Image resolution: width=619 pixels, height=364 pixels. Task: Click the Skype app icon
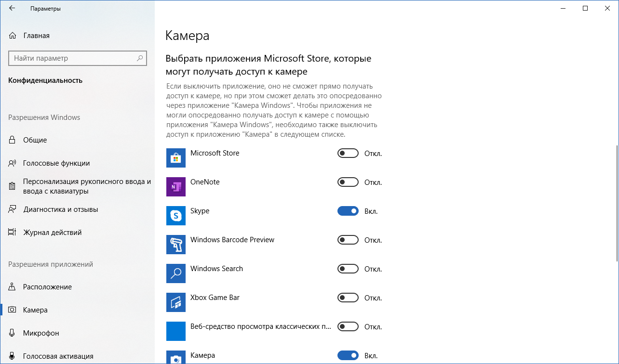click(176, 216)
